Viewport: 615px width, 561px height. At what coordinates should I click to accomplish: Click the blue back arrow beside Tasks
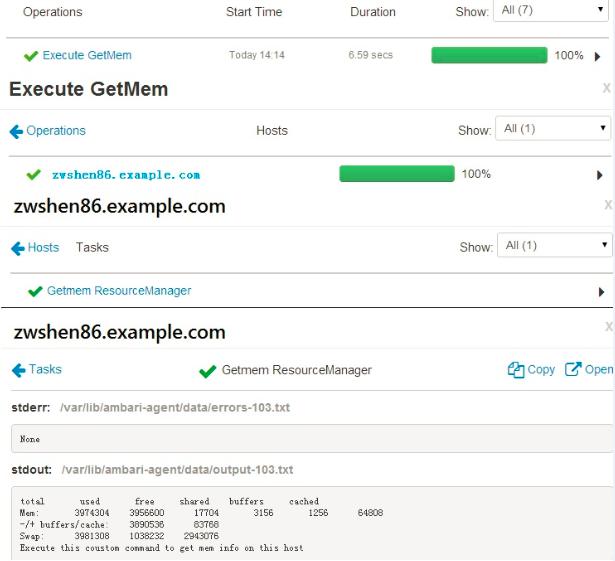click(18, 370)
